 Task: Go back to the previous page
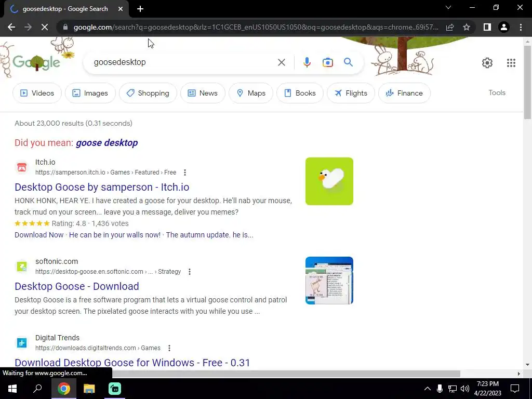[11, 27]
